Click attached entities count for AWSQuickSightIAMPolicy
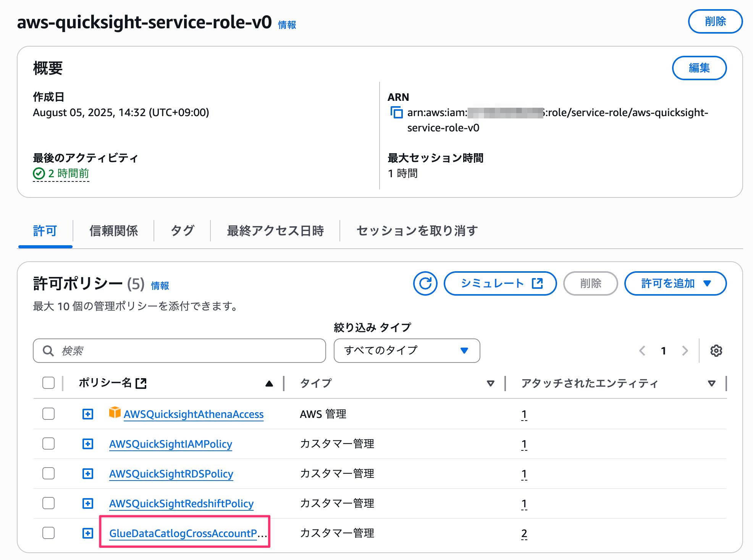Screen dimensions: 753x560 click(524, 444)
